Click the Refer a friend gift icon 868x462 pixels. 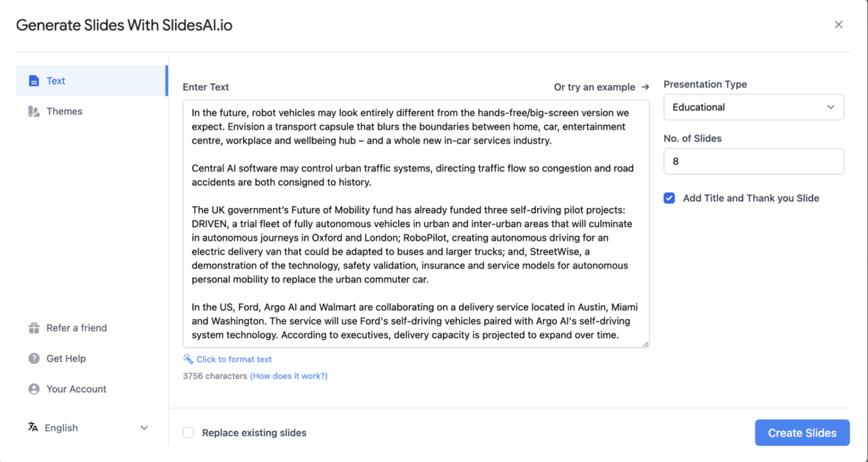pyautogui.click(x=34, y=328)
